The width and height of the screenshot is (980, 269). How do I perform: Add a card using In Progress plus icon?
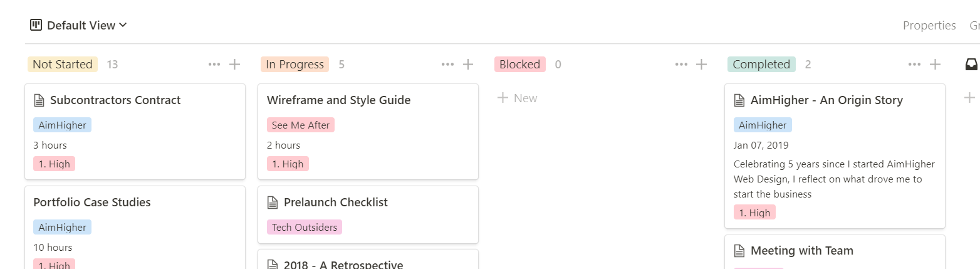(468, 64)
